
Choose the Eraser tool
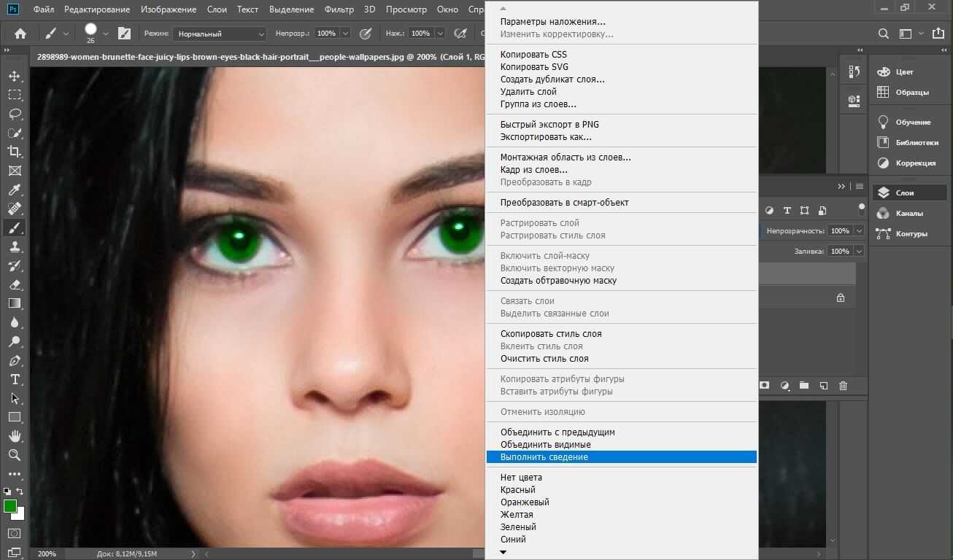15,285
